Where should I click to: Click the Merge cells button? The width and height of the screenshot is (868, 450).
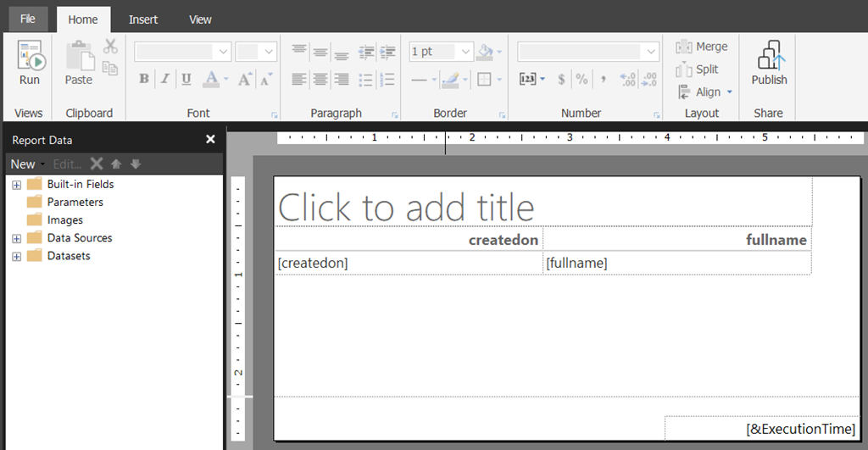coord(702,47)
